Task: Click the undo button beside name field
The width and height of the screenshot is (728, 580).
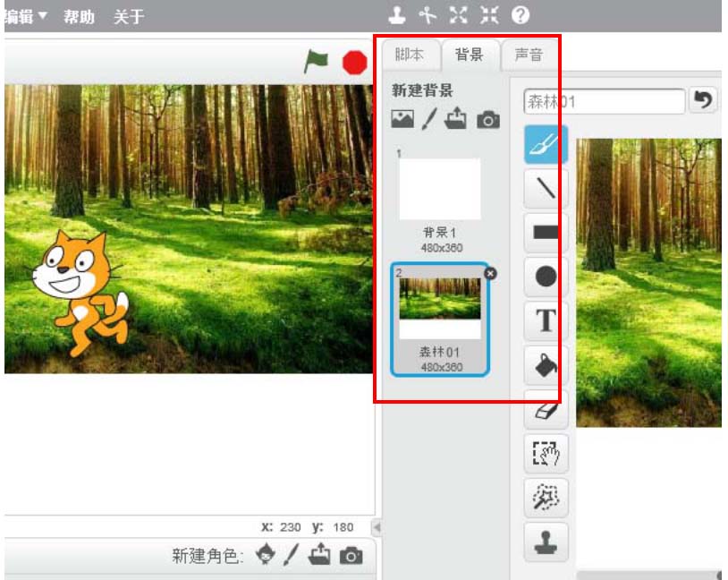Action: pos(704,101)
